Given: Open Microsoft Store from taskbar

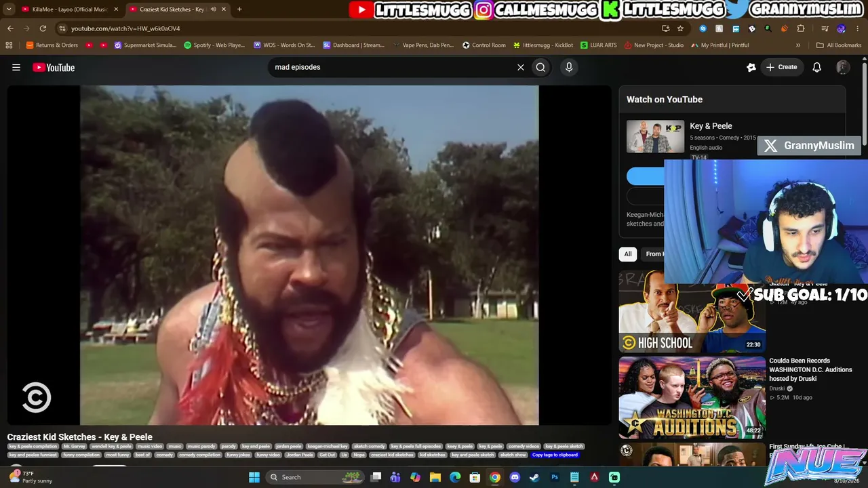Looking at the screenshot, I should coord(475,477).
